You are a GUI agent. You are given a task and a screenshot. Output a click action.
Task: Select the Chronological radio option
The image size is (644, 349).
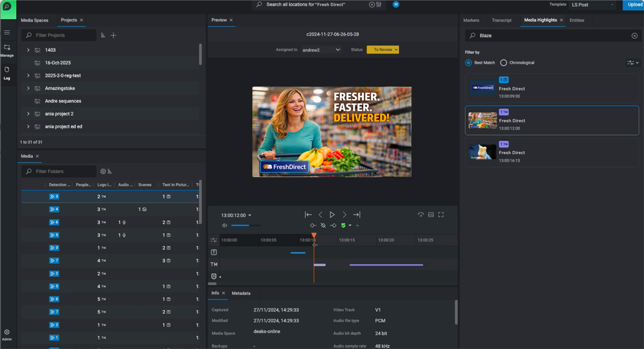[x=504, y=63]
